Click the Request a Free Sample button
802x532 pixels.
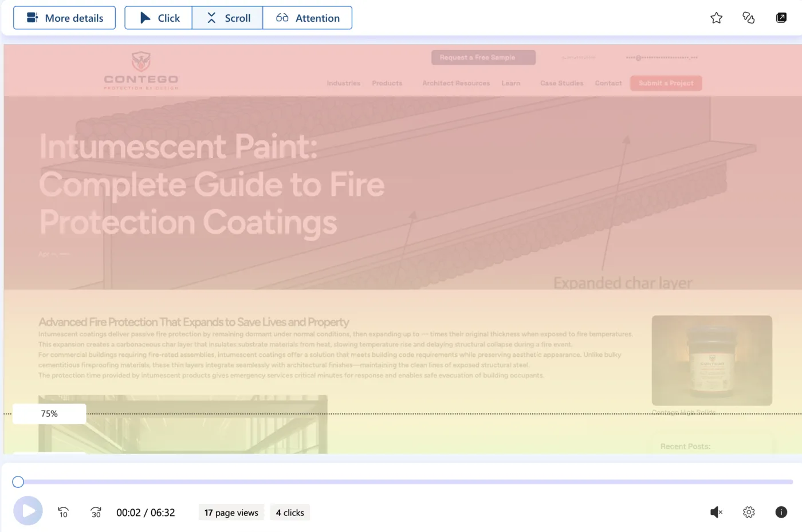[483, 57]
